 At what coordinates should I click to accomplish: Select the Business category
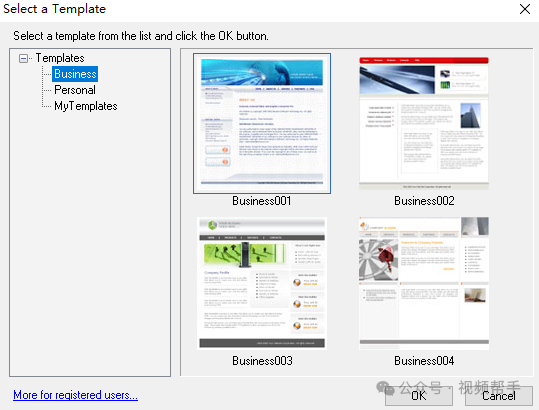coord(75,74)
